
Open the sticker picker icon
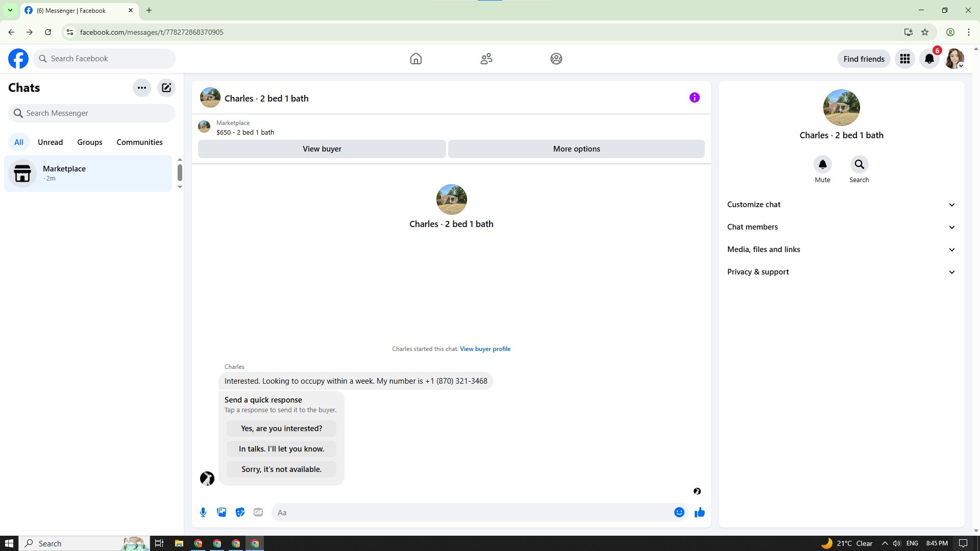[x=240, y=512]
